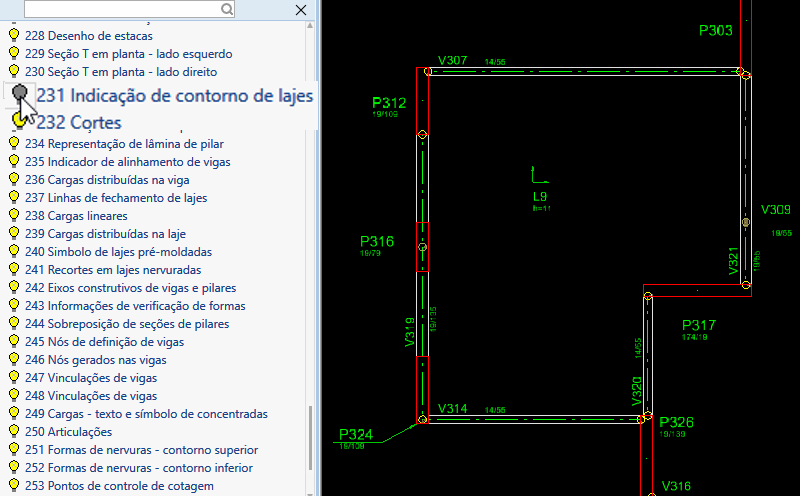Viewport: 800px width, 496px height.
Task: Click the layer search input field
Action: pyautogui.click(x=120, y=9)
